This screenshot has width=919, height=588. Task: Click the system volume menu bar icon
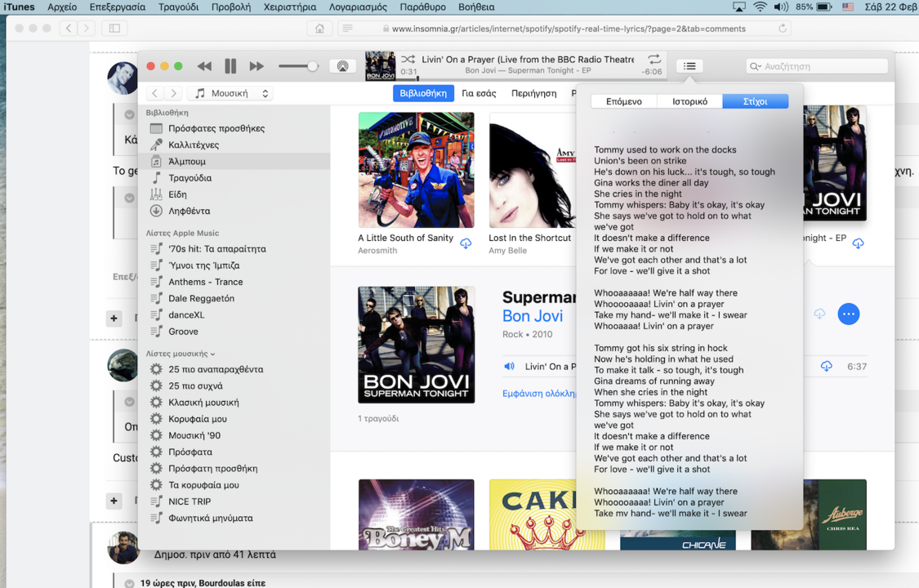(x=781, y=7)
